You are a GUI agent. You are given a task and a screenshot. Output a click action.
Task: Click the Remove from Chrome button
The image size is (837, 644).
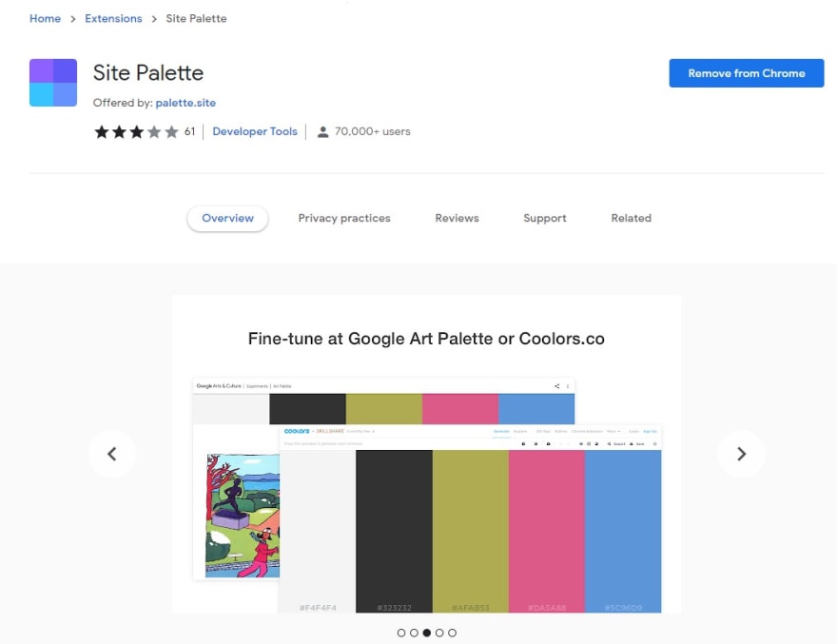[747, 73]
